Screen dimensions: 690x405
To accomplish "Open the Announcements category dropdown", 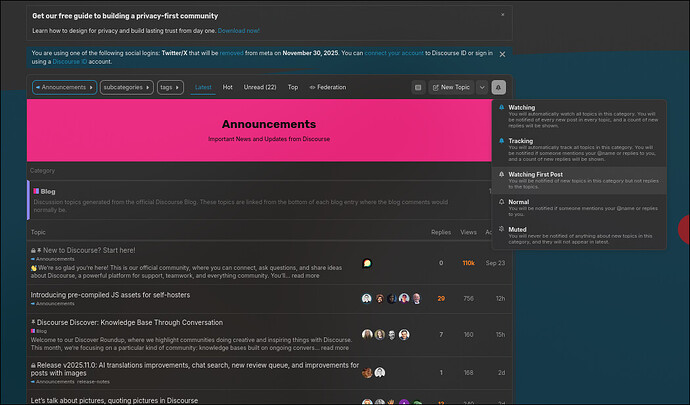I will (64, 87).
